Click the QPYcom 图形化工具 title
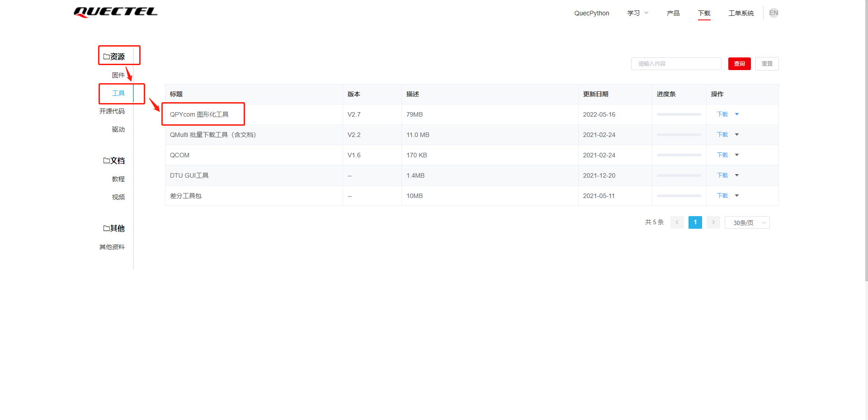This screenshot has width=868, height=420. coord(199,114)
